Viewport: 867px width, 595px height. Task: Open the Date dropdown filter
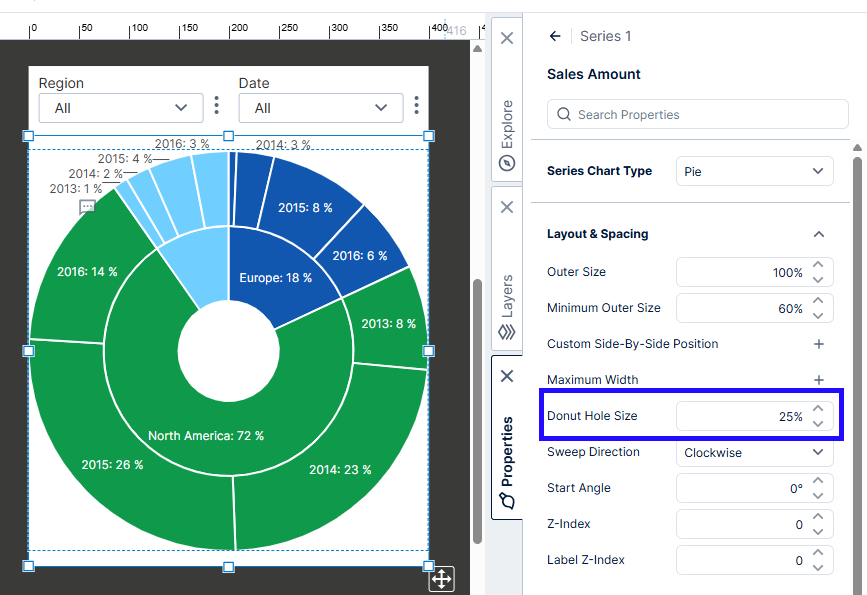(320, 108)
